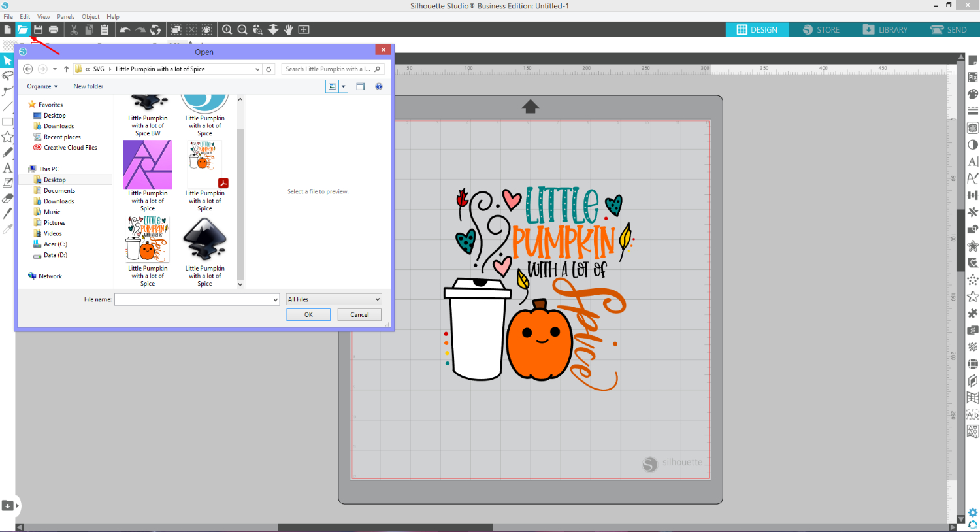Select the Knife tool
The width and height of the screenshot is (980, 532).
pos(7,214)
